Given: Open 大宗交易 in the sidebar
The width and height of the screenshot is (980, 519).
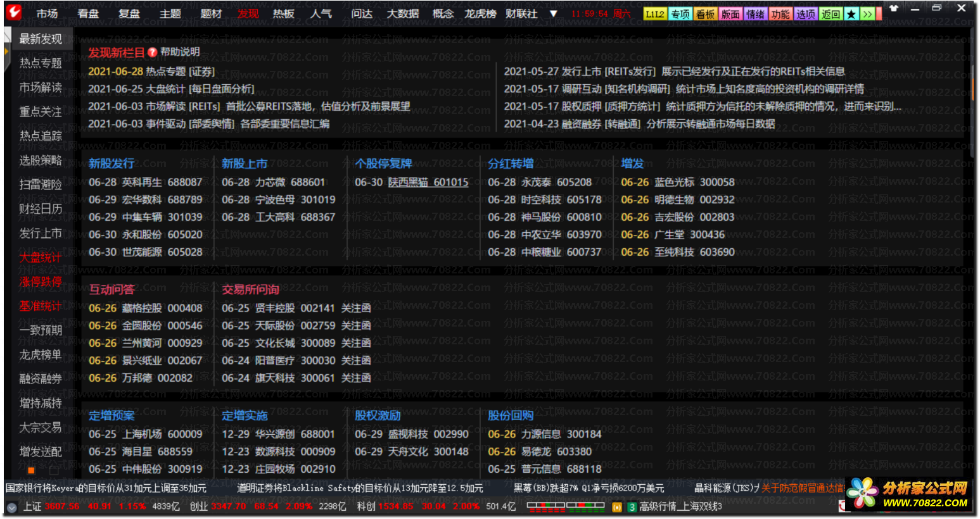Looking at the screenshot, I should tap(41, 427).
